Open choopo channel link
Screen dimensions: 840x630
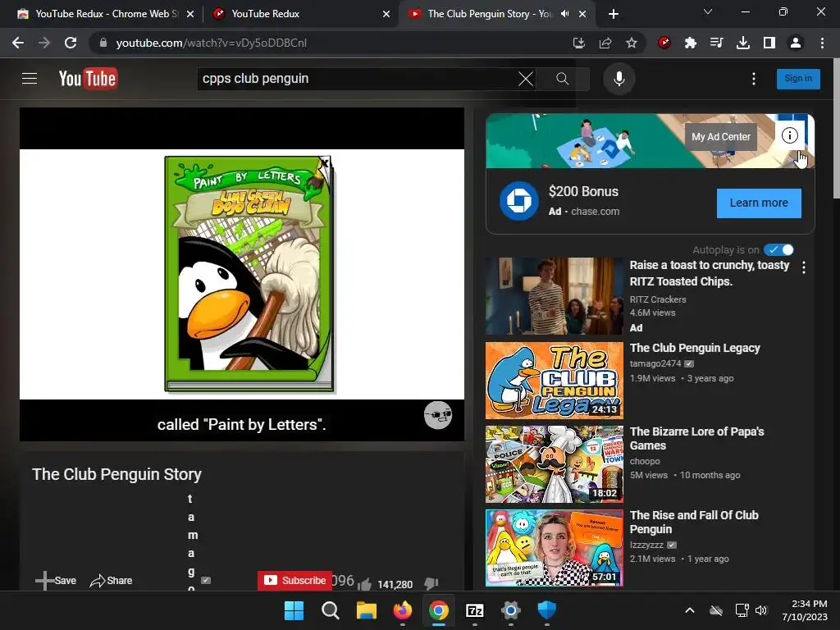tap(645, 461)
